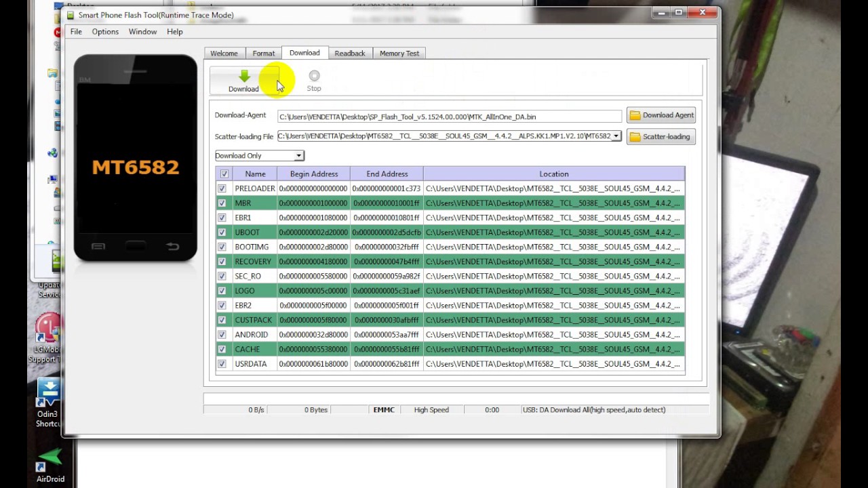Click the Stop icon button
The height and width of the screenshot is (488, 868).
314,76
